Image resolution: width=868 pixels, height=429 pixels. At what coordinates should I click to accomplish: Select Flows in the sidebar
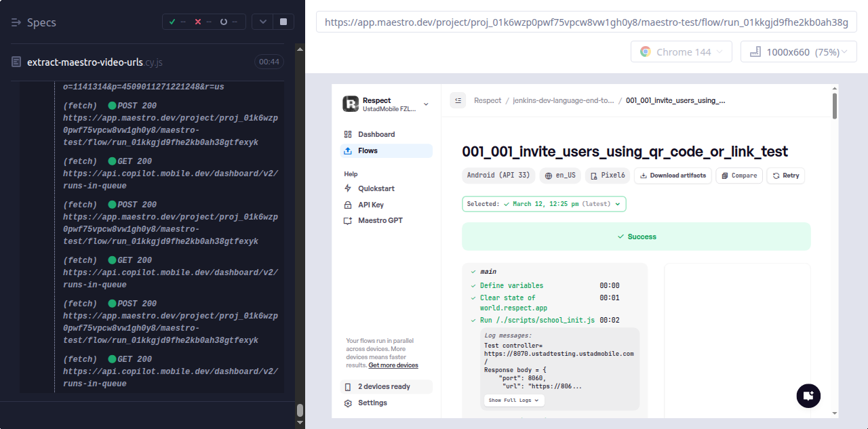click(368, 150)
